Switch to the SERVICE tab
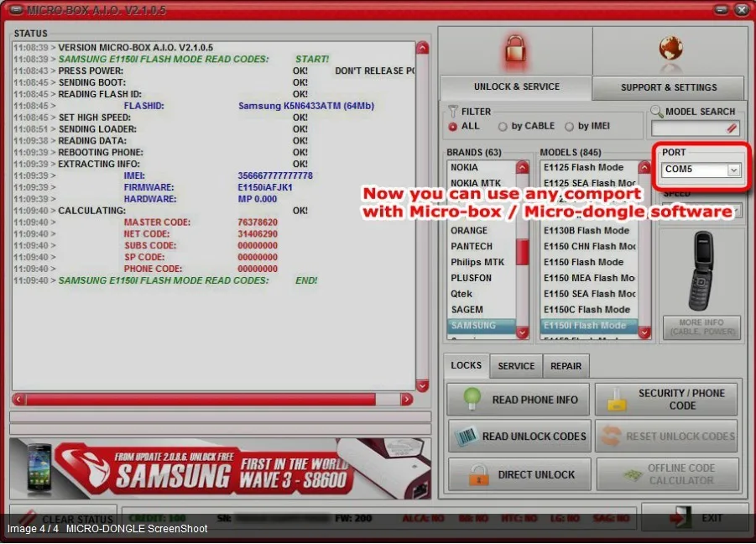756x544 pixels. 516,366
